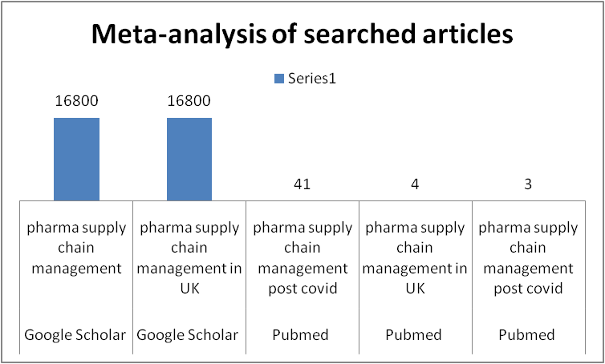The image size is (605, 364).
Task: Select the Pubmed label under the 4 value
Action: tap(415, 335)
